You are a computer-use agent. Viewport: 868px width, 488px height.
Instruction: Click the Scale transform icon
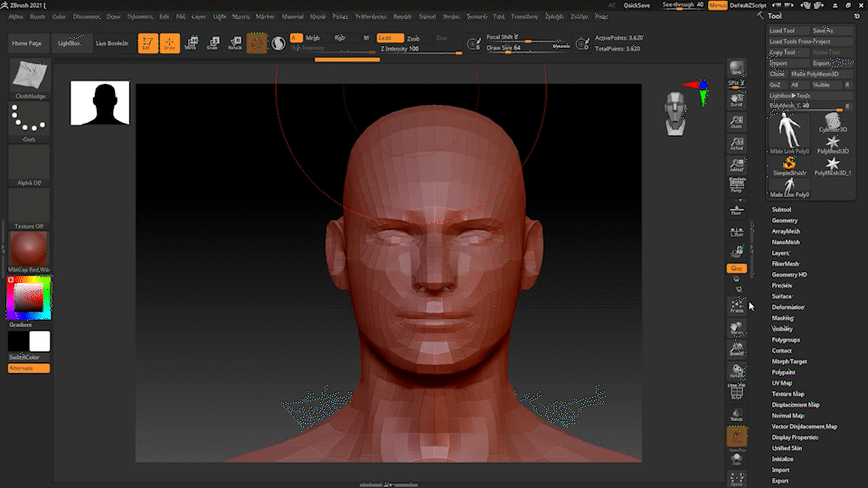point(212,42)
